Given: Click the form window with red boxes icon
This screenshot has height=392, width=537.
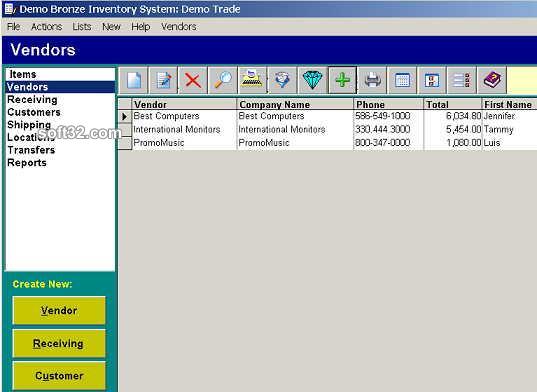Looking at the screenshot, I should 432,80.
